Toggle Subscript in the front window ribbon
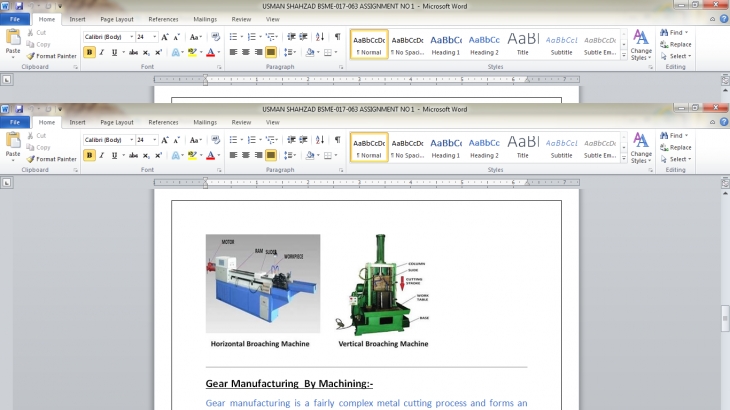The width and height of the screenshot is (730, 410). click(x=146, y=155)
